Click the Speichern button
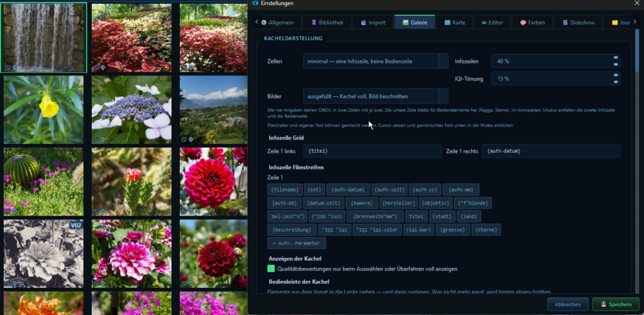Image resolution: width=644 pixels, height=315 pixels. [616, 304]
